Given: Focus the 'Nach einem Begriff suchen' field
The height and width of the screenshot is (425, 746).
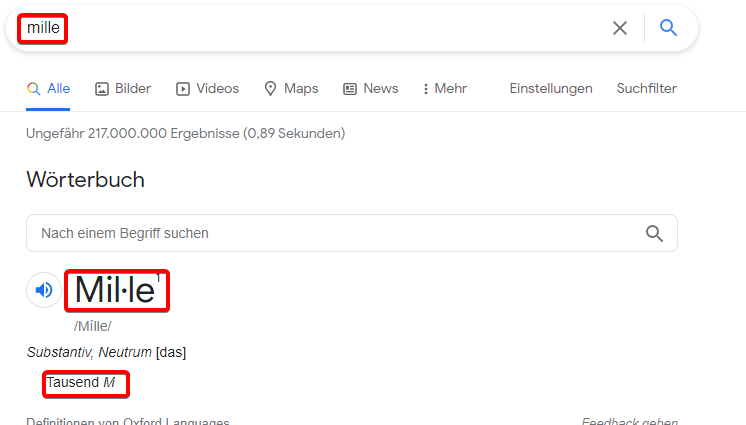Looking at the screenshot, I should [x=330, y=233].
